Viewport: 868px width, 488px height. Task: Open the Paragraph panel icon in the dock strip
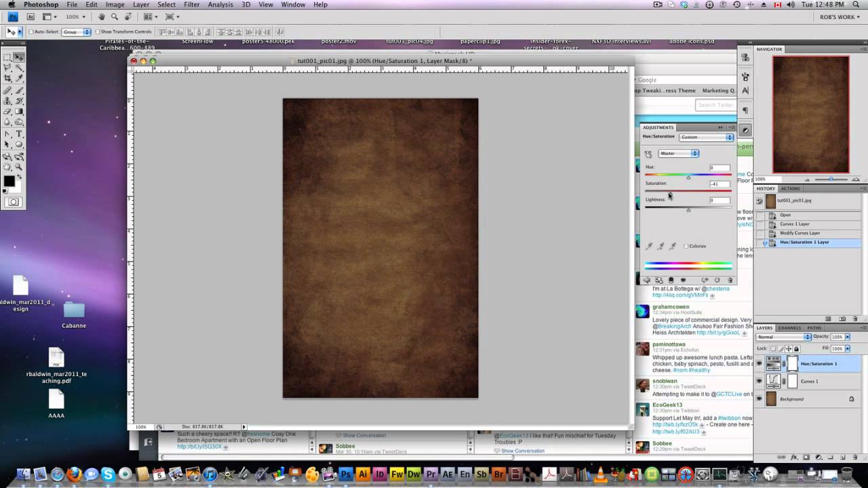(745, 110)
